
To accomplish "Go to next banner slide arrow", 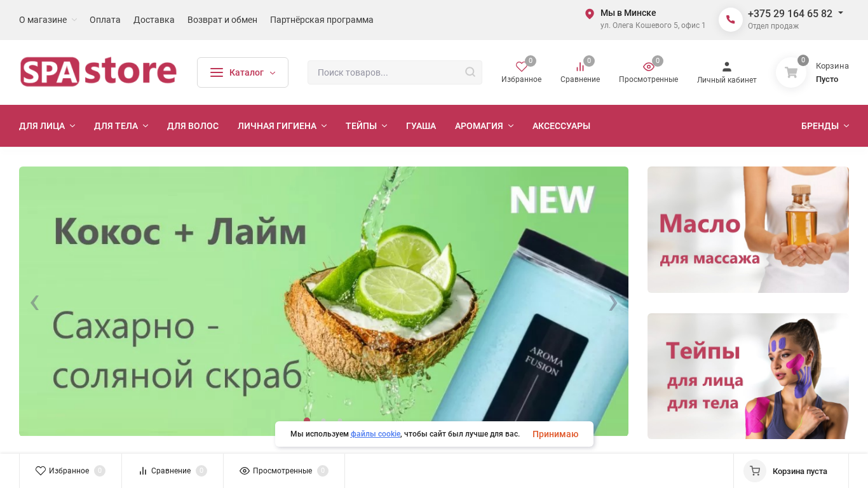I will 613,303.
